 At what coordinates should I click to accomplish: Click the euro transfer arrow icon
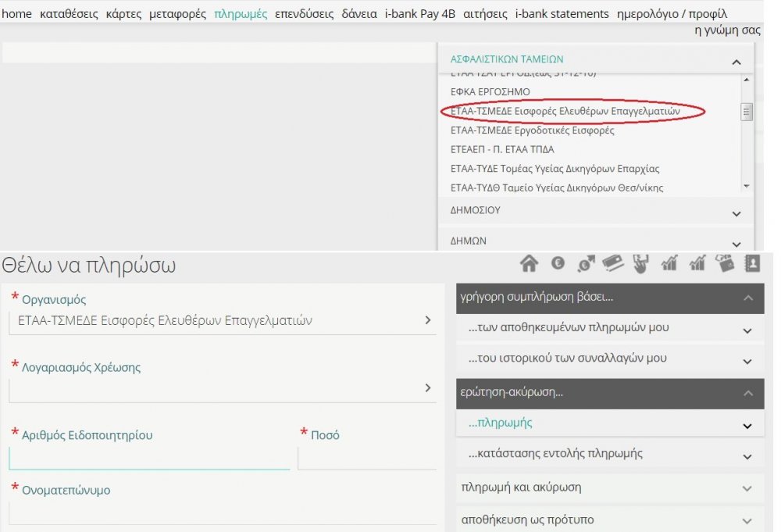(586, 264)
